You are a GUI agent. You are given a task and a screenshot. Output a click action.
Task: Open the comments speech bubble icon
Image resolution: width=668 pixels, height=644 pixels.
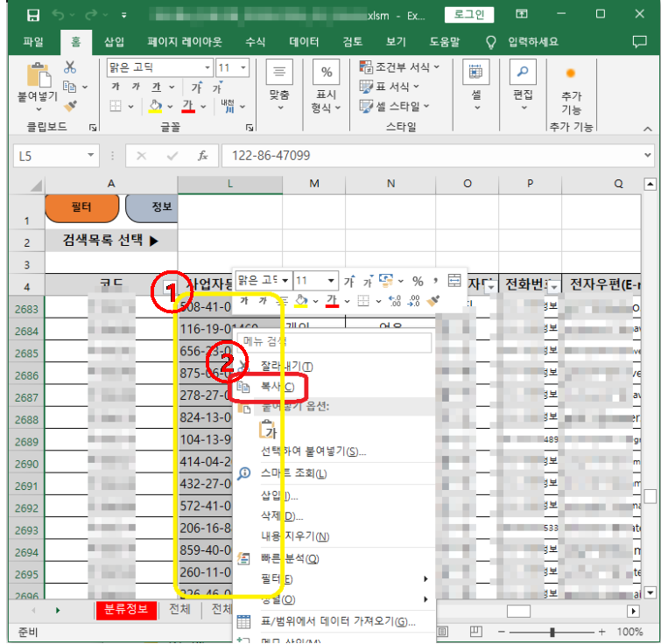coord(639,42)
